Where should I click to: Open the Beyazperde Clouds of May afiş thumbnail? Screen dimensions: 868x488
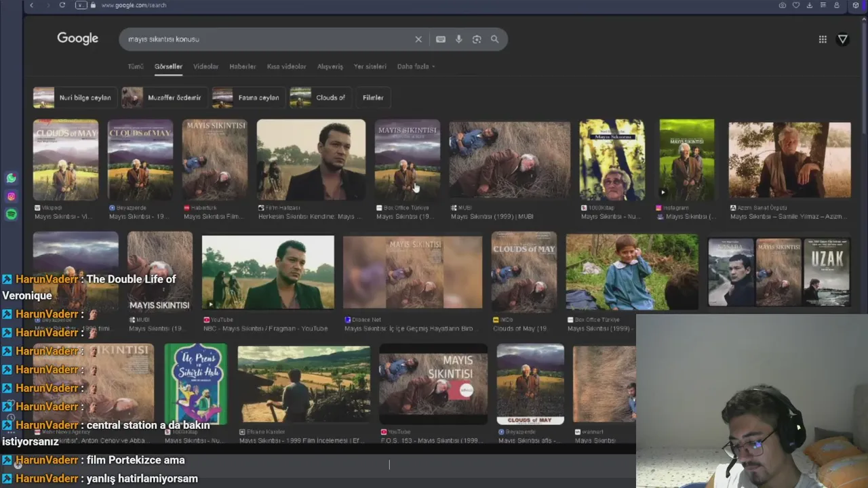[530, 384]
